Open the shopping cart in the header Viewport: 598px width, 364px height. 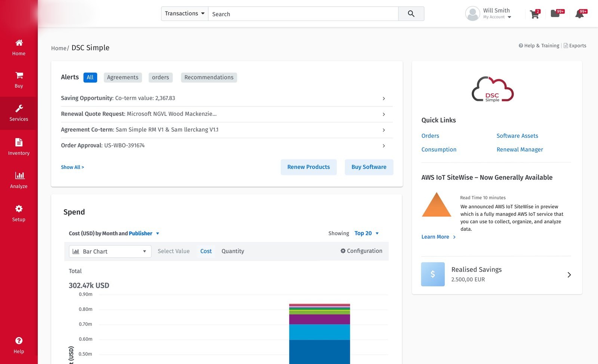click(535, 14)
